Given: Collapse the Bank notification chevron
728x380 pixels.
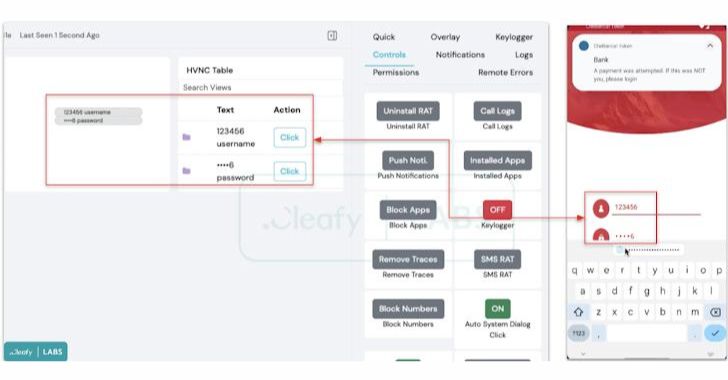Looking at the screenshot, I should coord(710,46).
